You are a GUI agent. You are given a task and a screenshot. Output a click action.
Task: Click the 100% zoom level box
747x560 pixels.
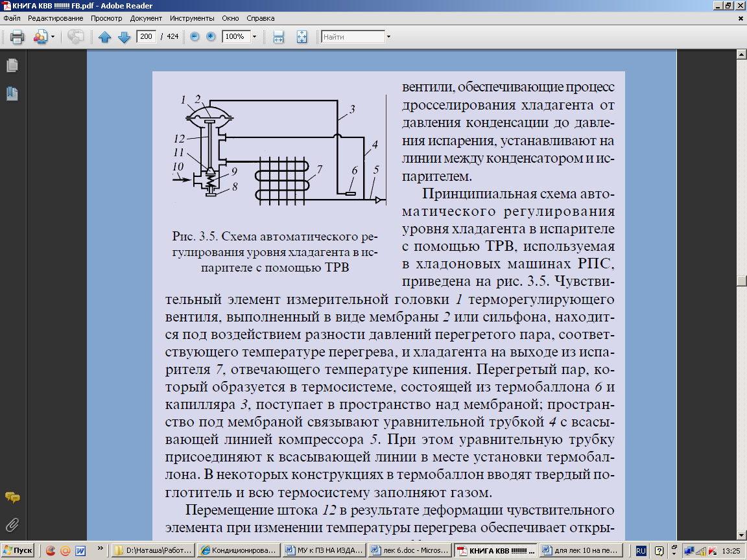tap(236, 36)
